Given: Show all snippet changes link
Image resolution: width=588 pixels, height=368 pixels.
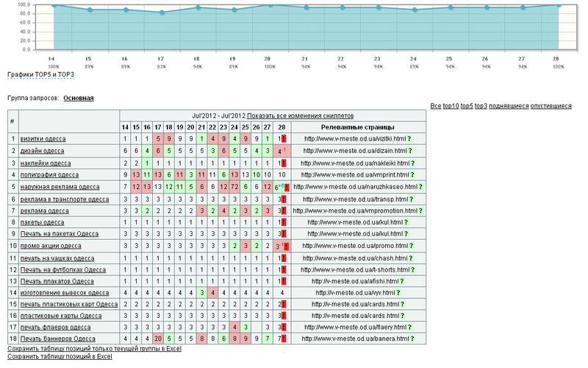Looking at the screenshot, I should [x=300, y=116].
